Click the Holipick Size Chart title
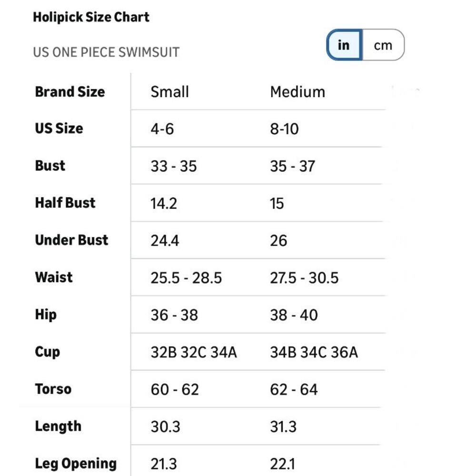476x476 pixels. [x=91, y=17]
